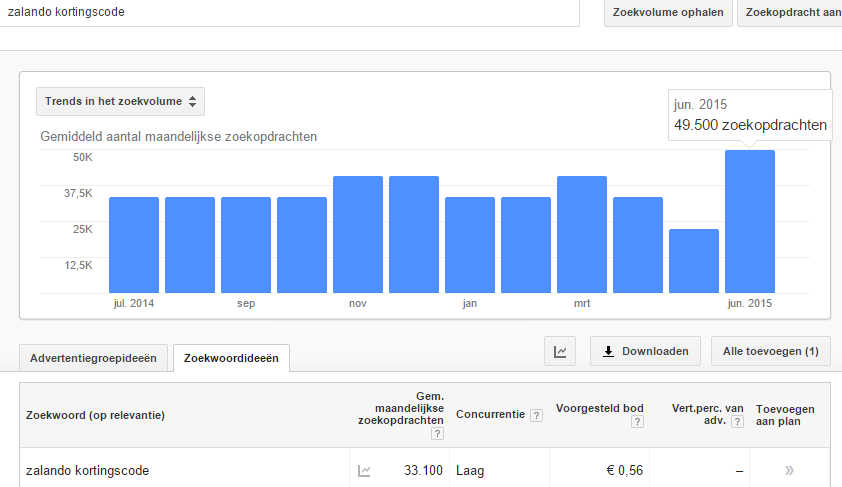Sort by Voorgesteld bod column header
Image resolution: width=842 pixels, height=487 pixels.
pyautogui.click(x=599, y=408)
